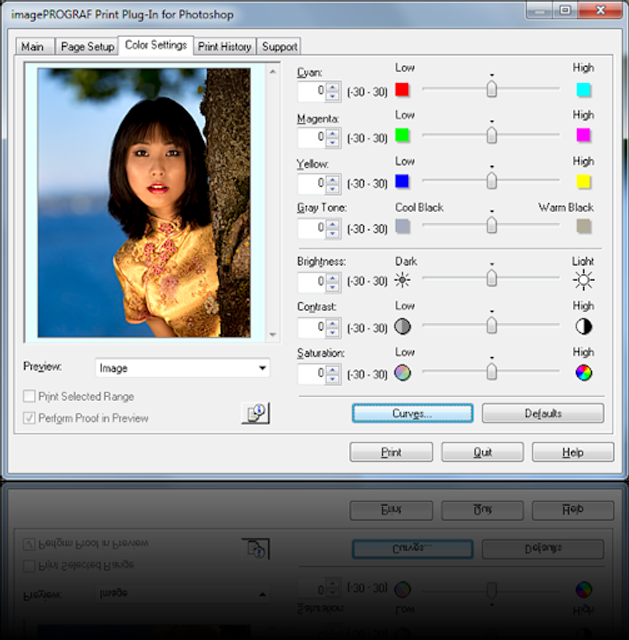This screenshot has height=640, width=629.
Task: Increase Saturation value with up arrow
Action: [x=333, y=369]
